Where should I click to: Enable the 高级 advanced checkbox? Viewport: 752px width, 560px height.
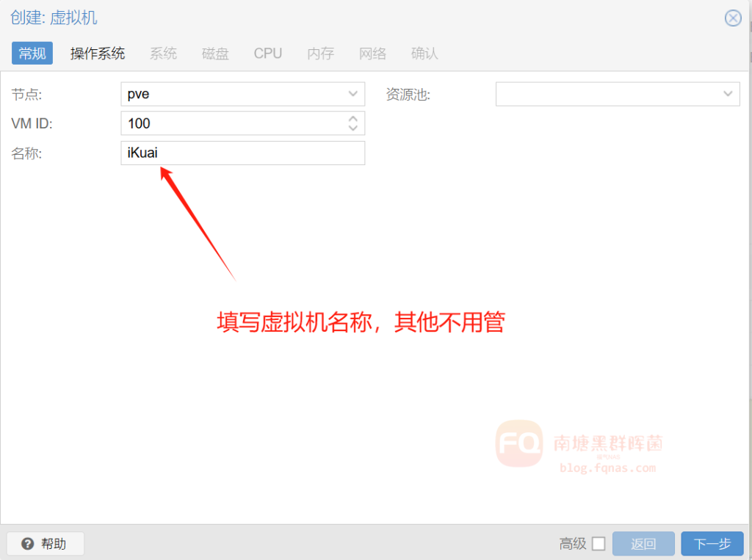pos(599,544)
